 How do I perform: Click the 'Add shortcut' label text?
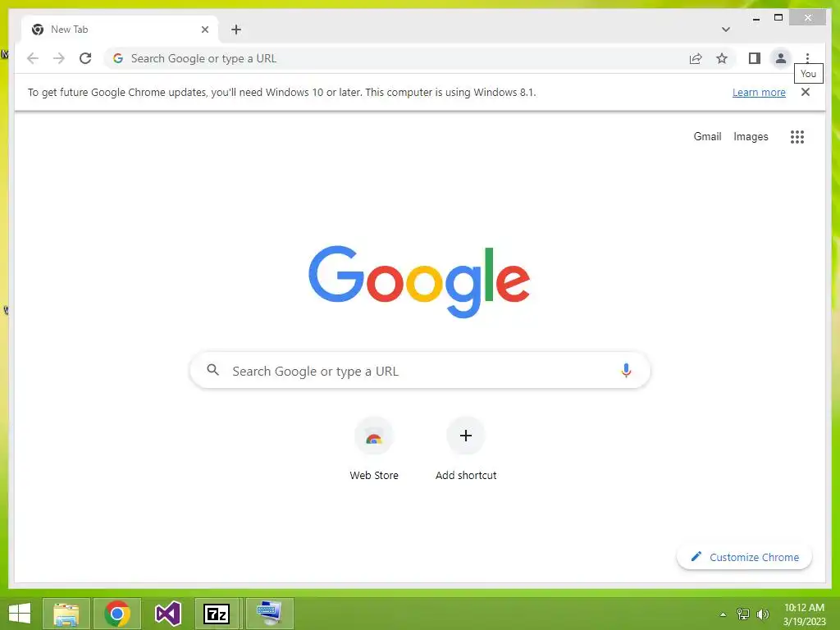click(x=466, y=475)
